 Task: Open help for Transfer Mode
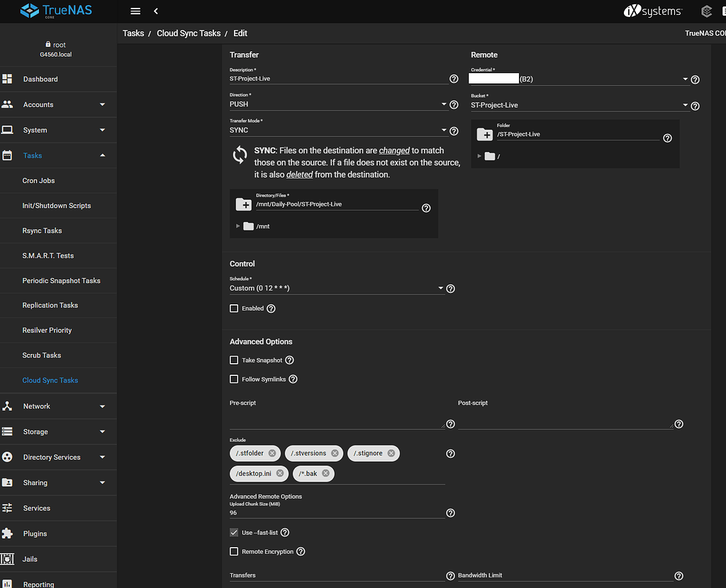pyautogui.click(x=453, y=131)
